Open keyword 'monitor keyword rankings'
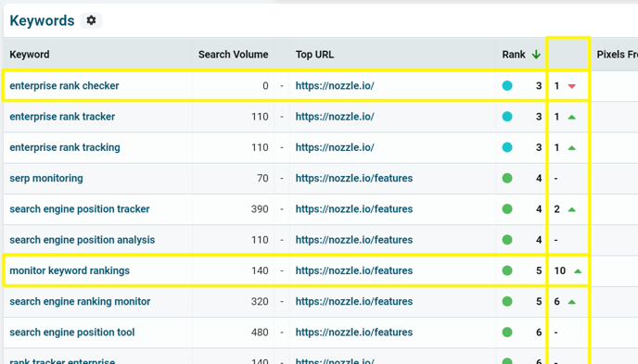The width and height of the screenshot is (638, 364). click(70, 270)
